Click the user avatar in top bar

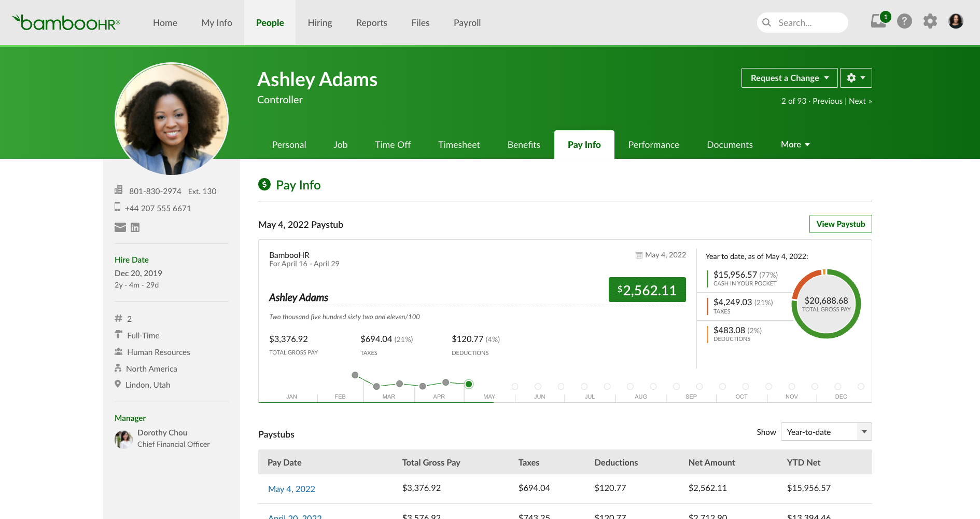click(956, 21)
